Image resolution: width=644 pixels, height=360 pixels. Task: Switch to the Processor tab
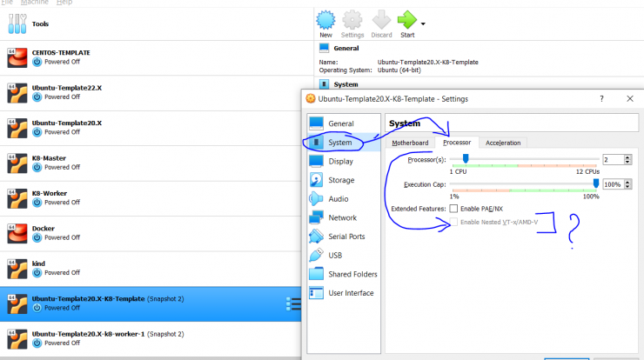(x=457, y=143)
